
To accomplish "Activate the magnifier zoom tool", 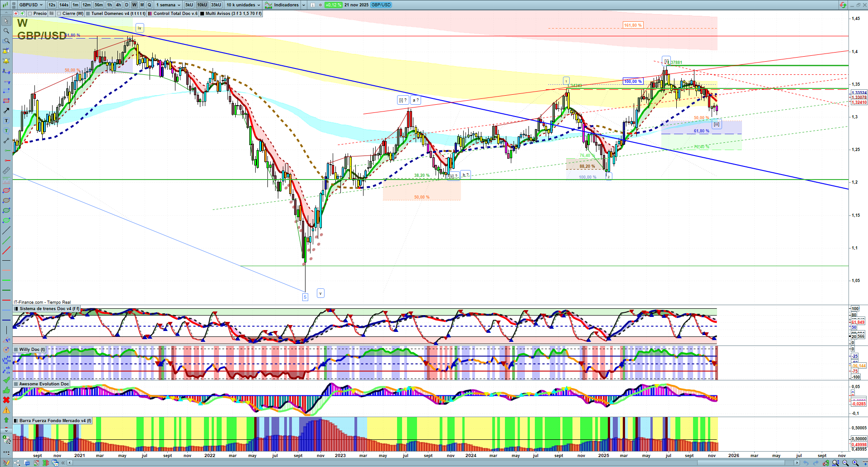I will (6, 31).
